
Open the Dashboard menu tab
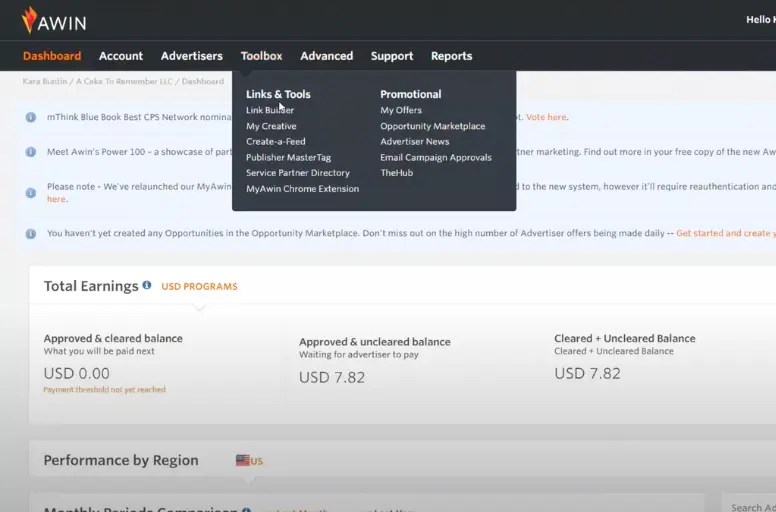pos(52,56)
